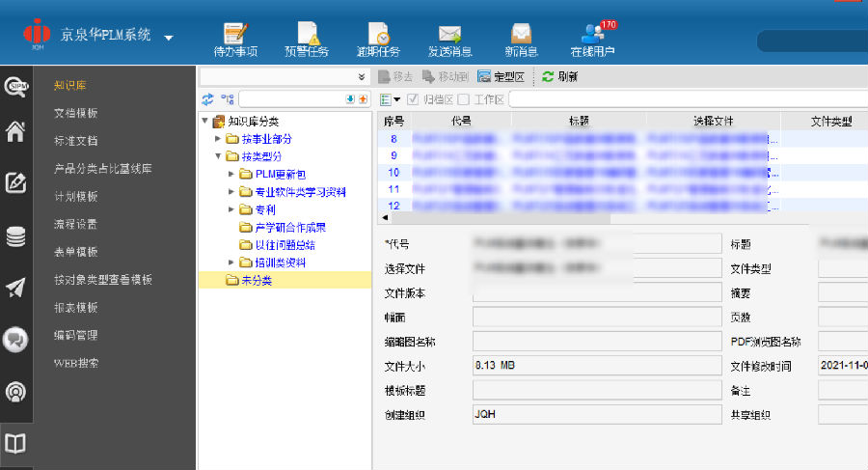Click the 文件类型 column header
This screenshot has height=470, width=868.
[x=830, y=121]
